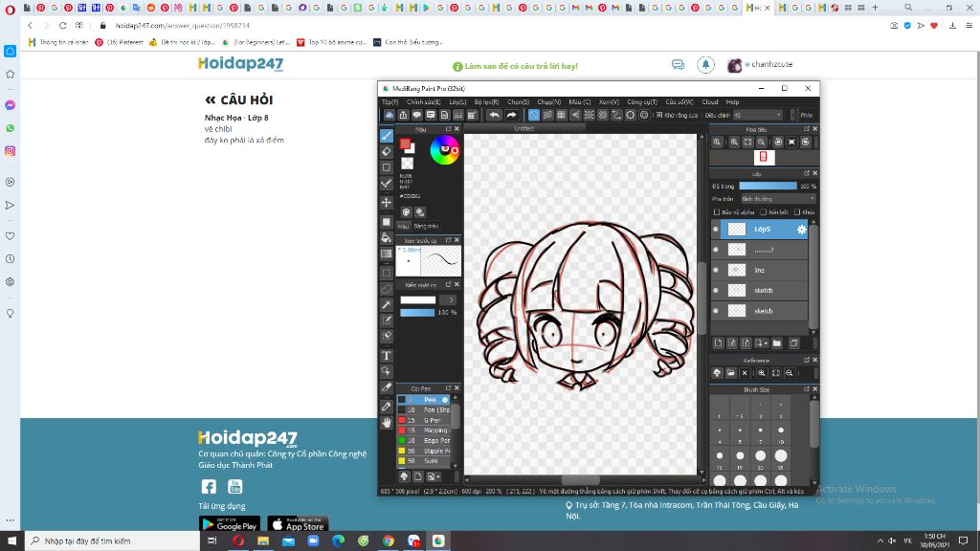Turn off the snap-off circle icon

coord(534,115)
